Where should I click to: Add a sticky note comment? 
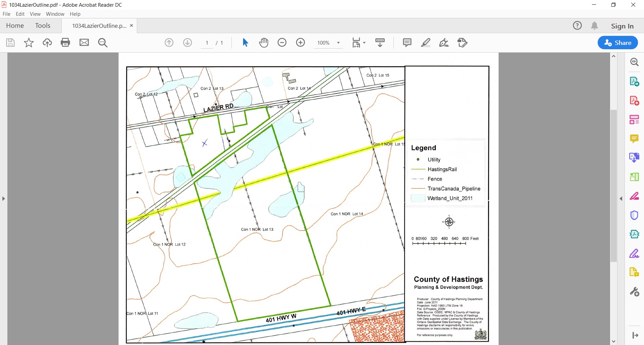click(407, 43)
